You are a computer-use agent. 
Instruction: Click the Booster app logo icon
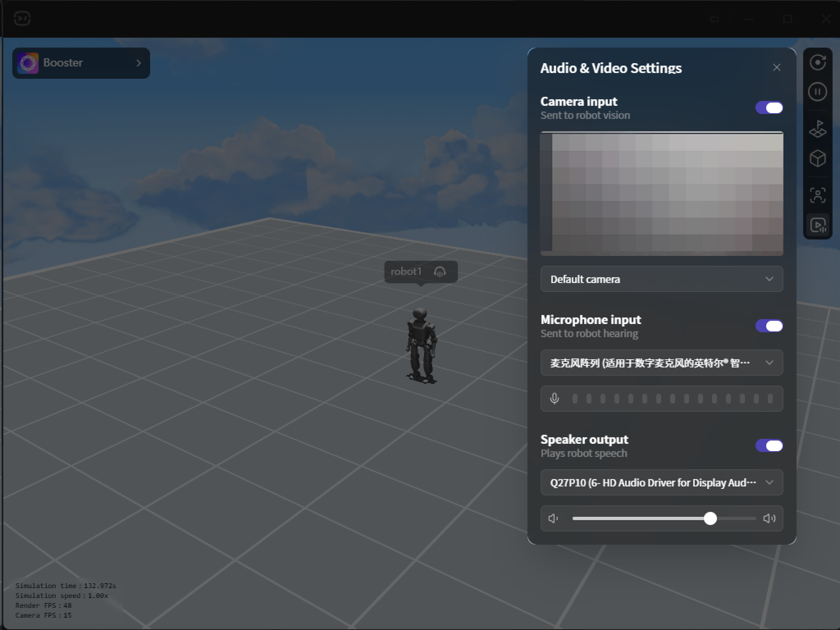pyautogui.click(x=28, y=63)
